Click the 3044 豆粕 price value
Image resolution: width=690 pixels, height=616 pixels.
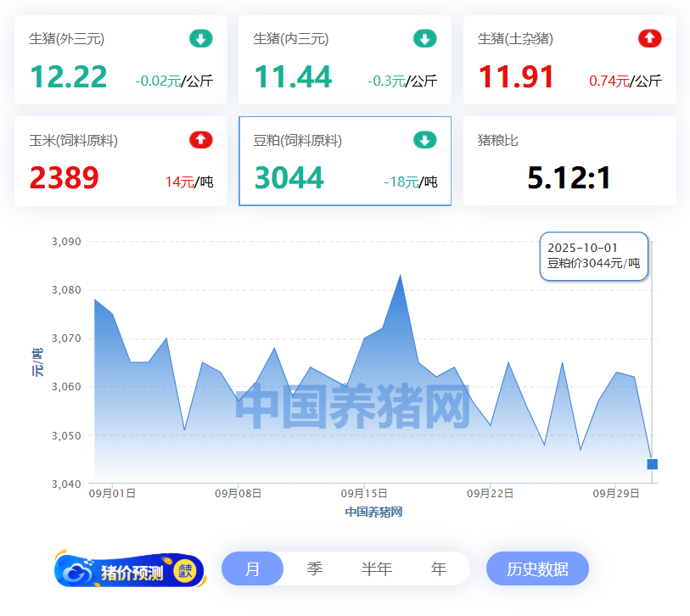coord(289,178)
